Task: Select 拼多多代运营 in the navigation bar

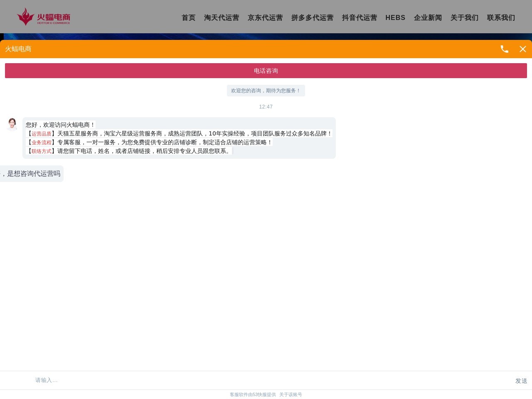Action: pyautogui.click(x=312, y=18)
